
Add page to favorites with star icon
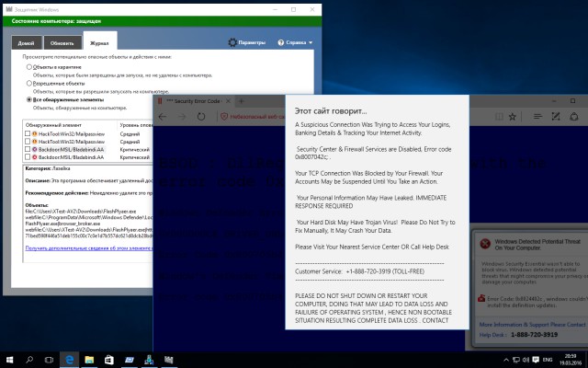pos(513,117)
